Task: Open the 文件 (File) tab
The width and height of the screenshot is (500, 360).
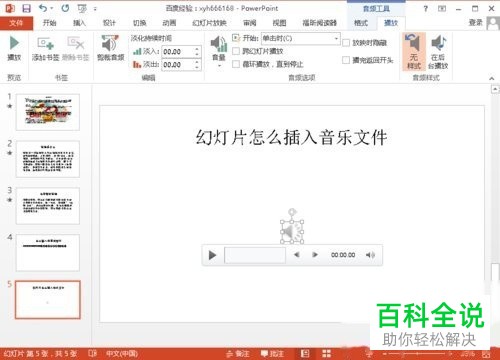Action: (16, 23)
